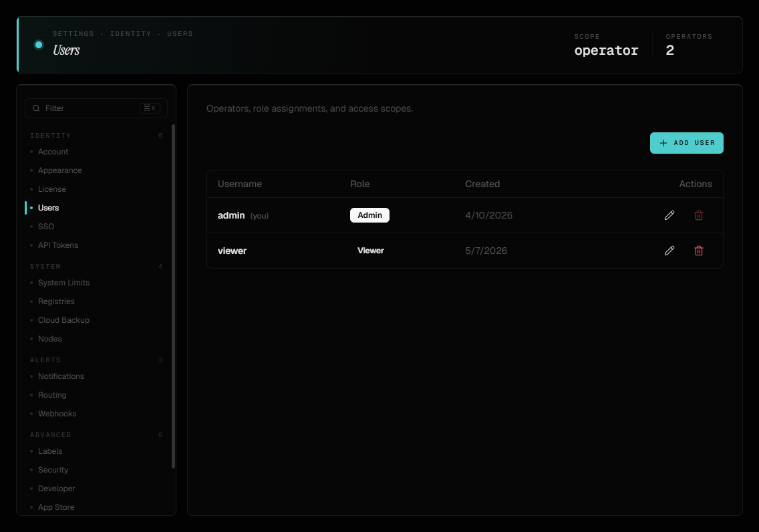Open SSO configuration page

pos(46,227)
